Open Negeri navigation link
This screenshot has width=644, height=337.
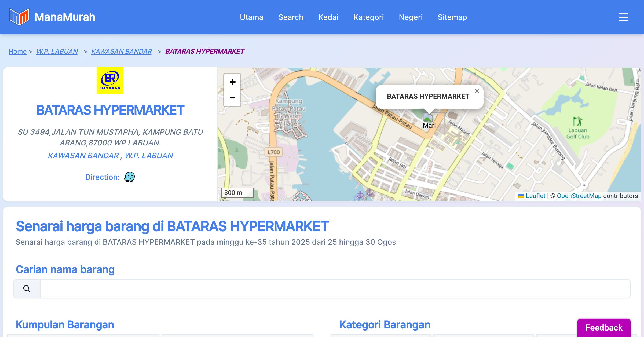pos(411,17)
